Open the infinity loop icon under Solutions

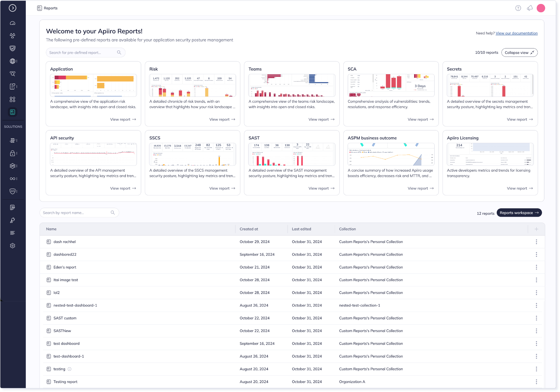(x=13, y=179)
